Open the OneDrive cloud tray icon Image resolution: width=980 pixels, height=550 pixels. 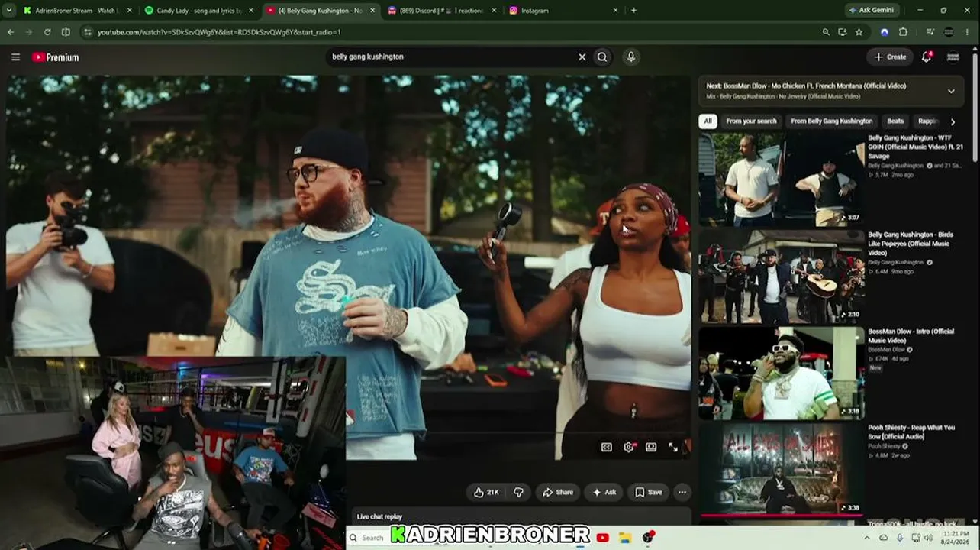pos(883,538)
